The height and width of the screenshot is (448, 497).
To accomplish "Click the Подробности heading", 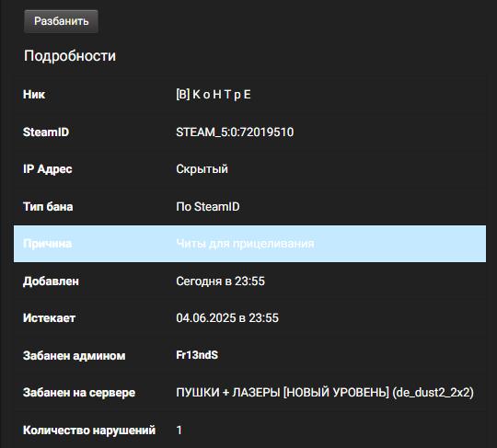I will pyautogui.click(x=70, y=56).
